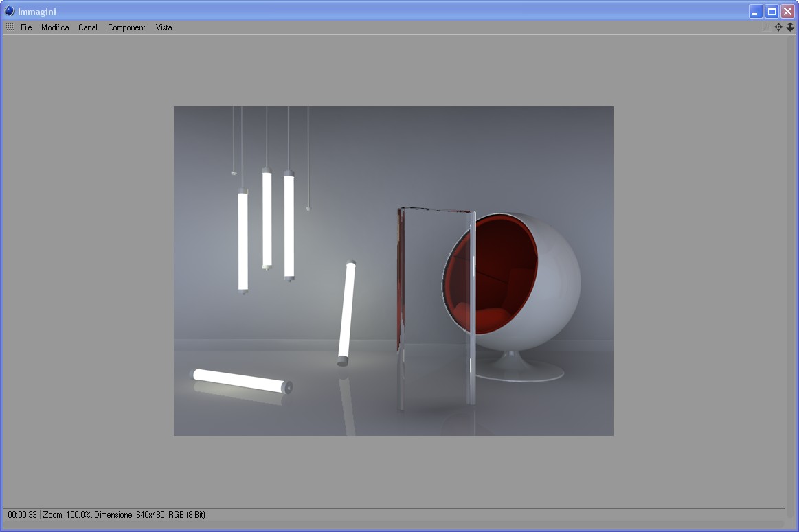Click the dotted grip handle beside File
This screenshot has width=799, height=532.
coord(10,27)
